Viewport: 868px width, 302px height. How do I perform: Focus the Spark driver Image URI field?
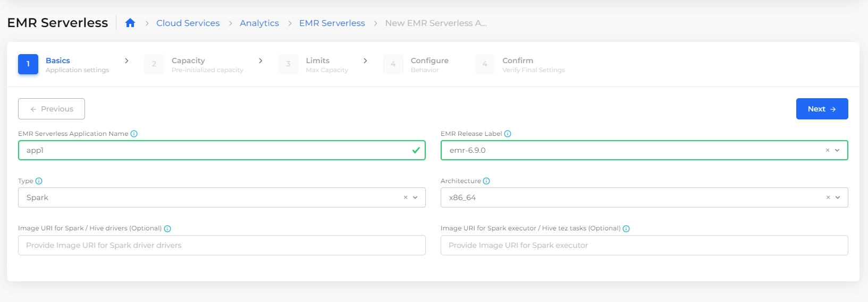point(222,245)
